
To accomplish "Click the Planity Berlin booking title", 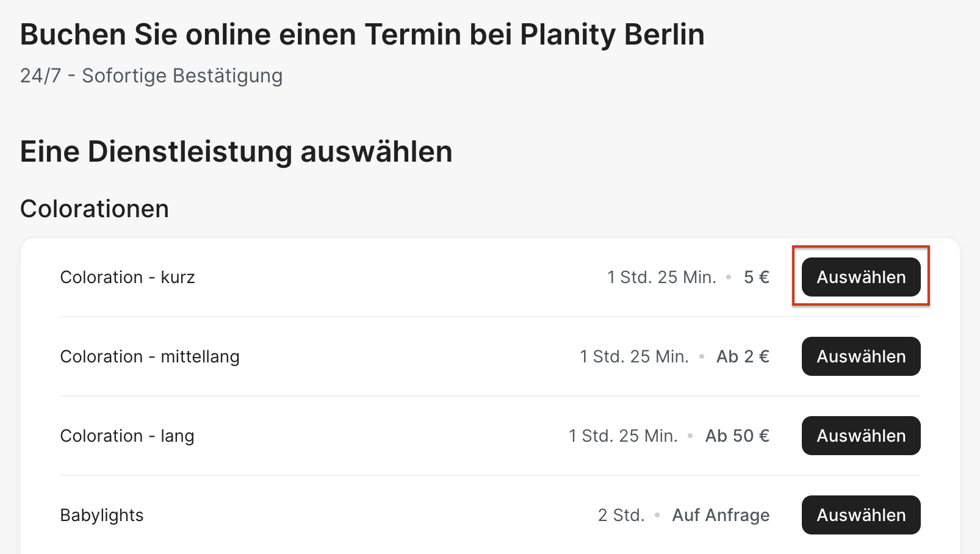I will point(362,34).
